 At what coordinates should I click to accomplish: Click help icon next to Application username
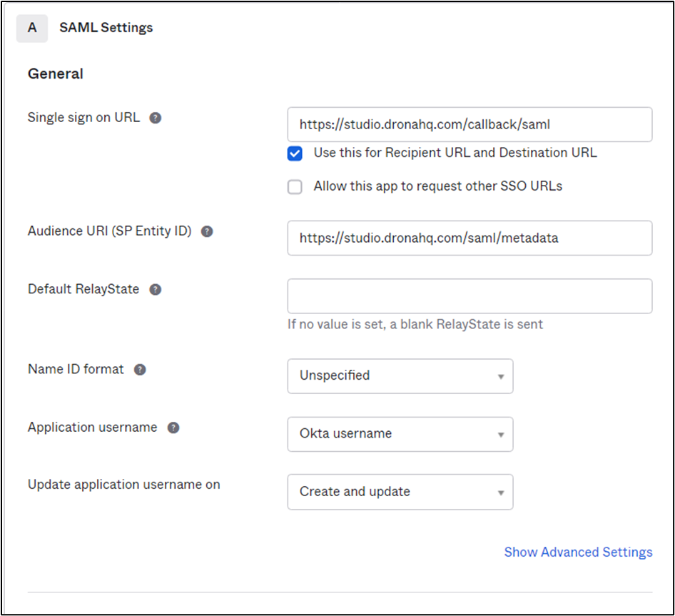pos(173,428)
